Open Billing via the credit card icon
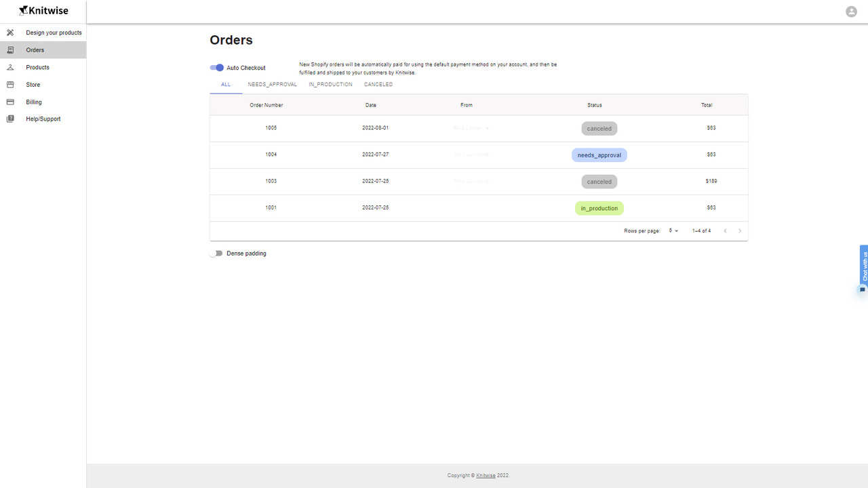The width and height of the screenshot is (868, 488). pyautogui.click(x=9, y=102)
